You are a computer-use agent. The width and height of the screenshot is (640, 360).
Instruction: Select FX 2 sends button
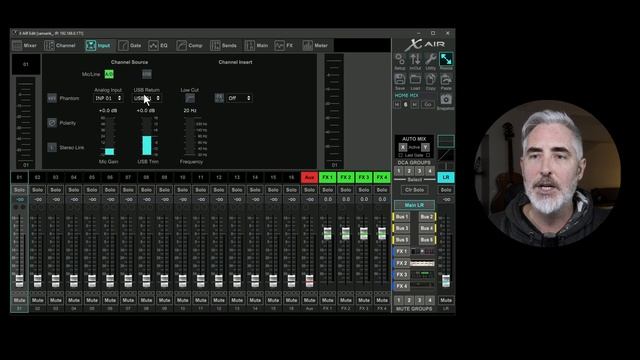(x=402, y=263)
